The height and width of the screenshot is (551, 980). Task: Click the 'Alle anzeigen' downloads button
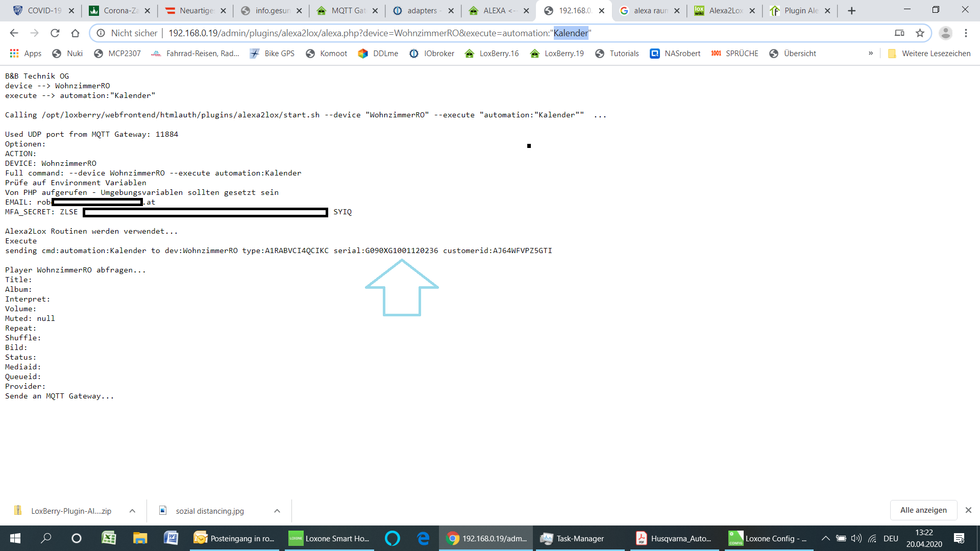(923, 510)
